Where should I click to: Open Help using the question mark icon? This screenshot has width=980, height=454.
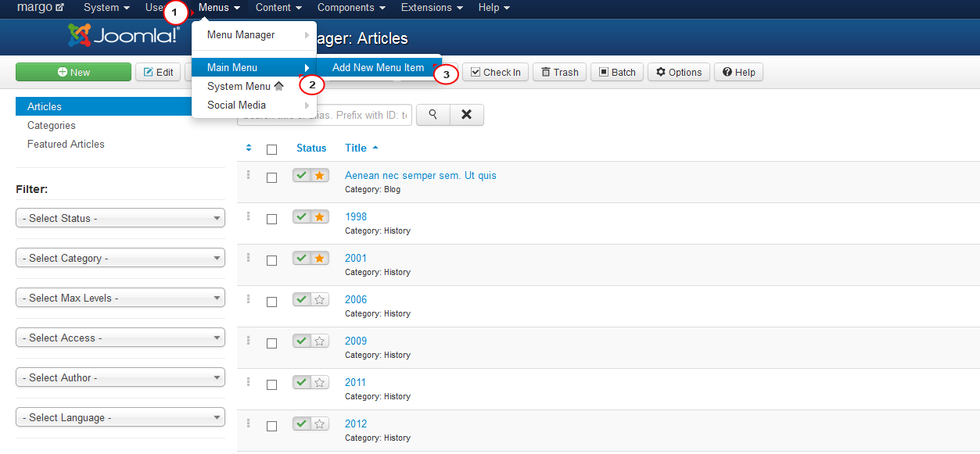(737, 72)
